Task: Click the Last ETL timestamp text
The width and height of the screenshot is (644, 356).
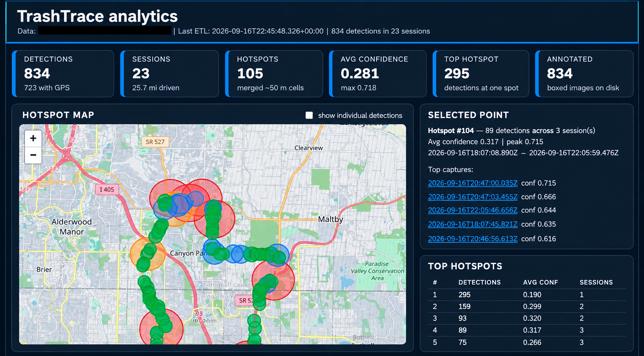Action: [251, 31]
